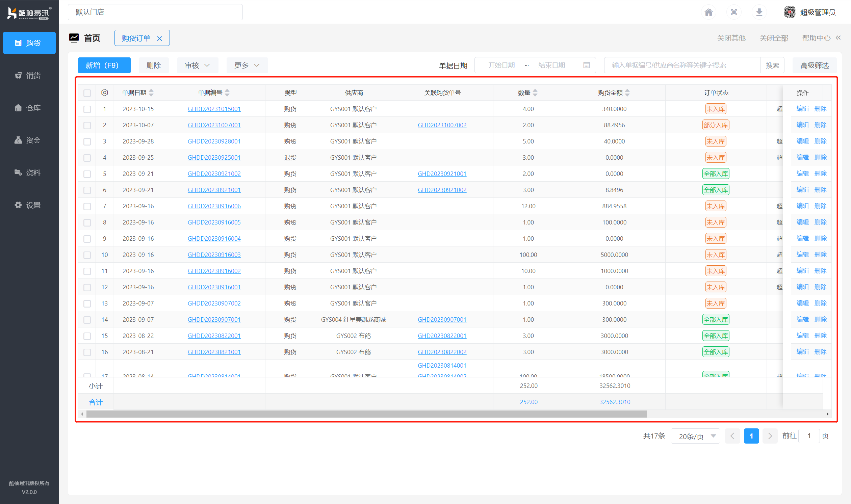851x504 pixels.
Task: Click the 新增 (F9) button
Action: [x=104, y=65]
